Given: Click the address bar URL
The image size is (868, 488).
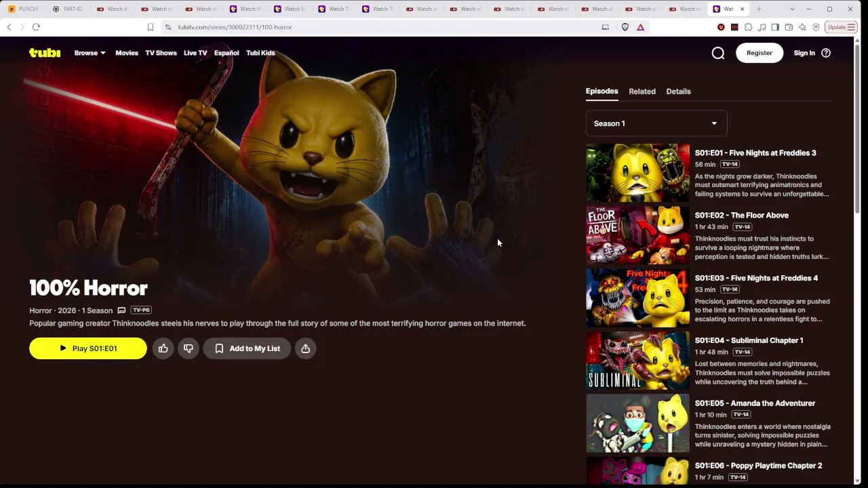Looking at the screenshot, I should [235, 27].
